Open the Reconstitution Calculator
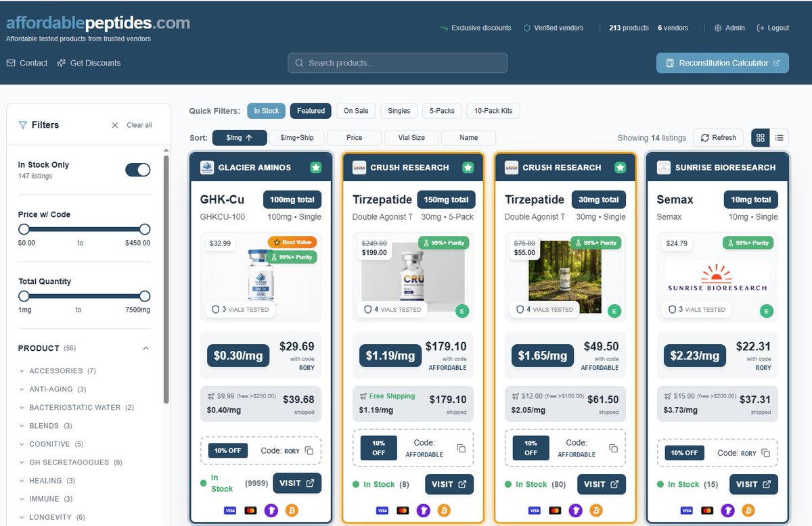The height and width of the screenshot is (526, 812). point(723,63)
